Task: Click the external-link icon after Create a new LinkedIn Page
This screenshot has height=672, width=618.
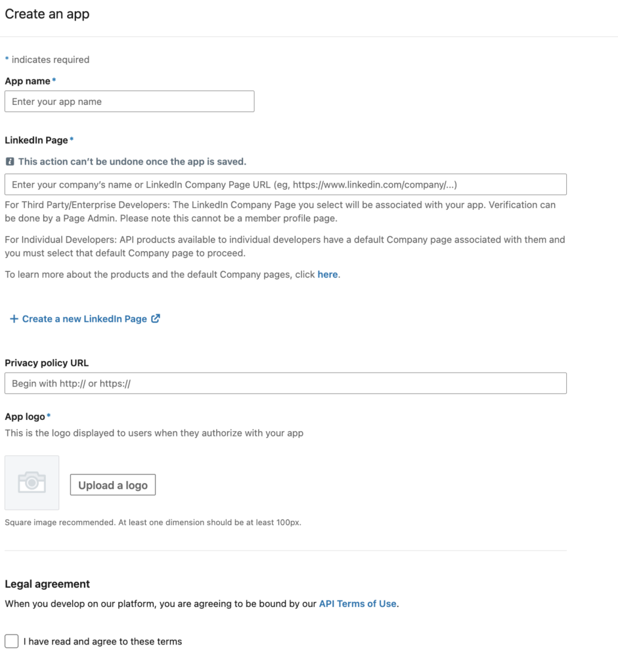Action: [156, 318]
